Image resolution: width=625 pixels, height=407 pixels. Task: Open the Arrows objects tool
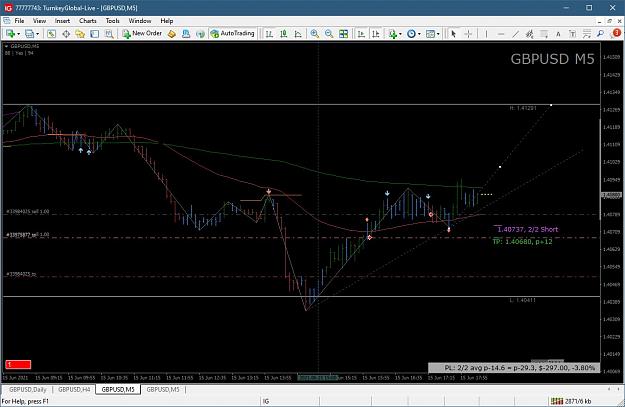click(x=587, y=34)
